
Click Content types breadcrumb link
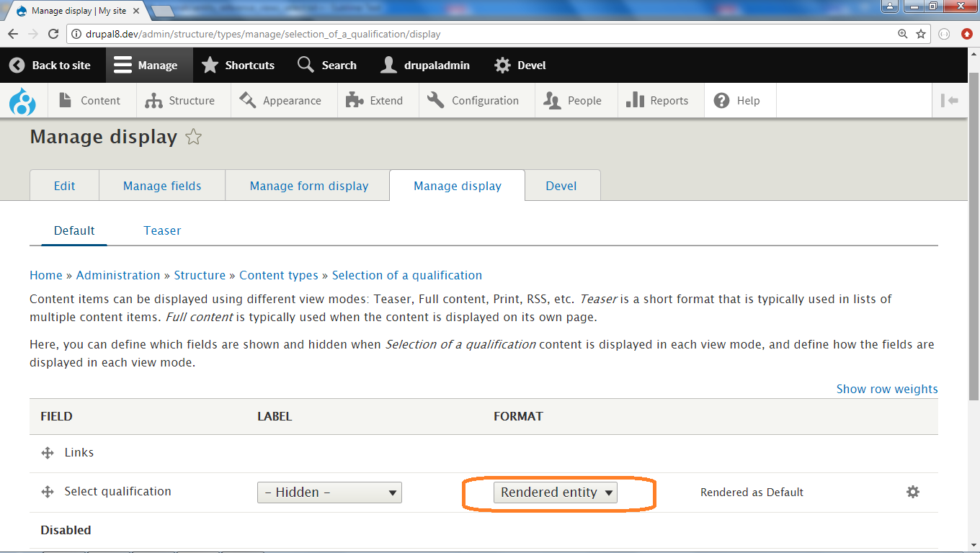tap(278, 275)
